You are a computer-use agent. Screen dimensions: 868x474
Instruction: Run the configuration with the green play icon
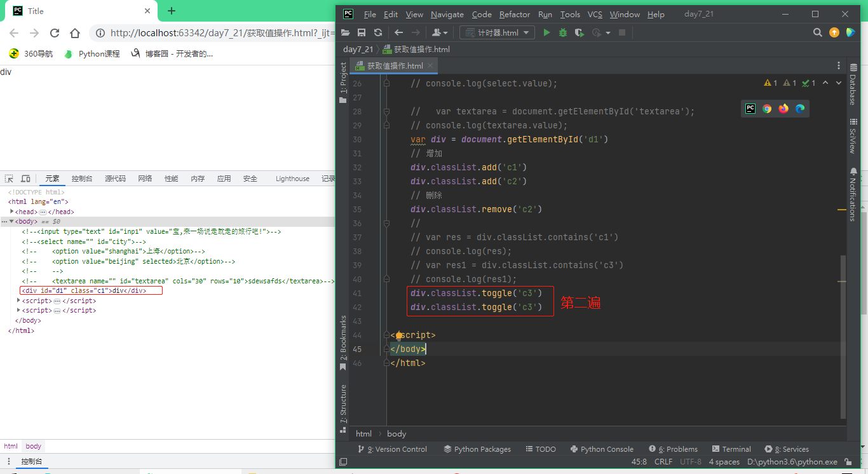546,32
